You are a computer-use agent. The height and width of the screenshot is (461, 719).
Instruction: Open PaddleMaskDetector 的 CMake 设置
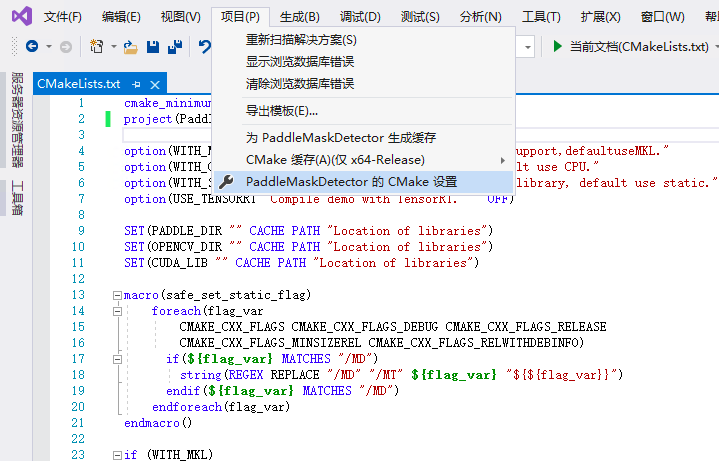coord(364,182)
